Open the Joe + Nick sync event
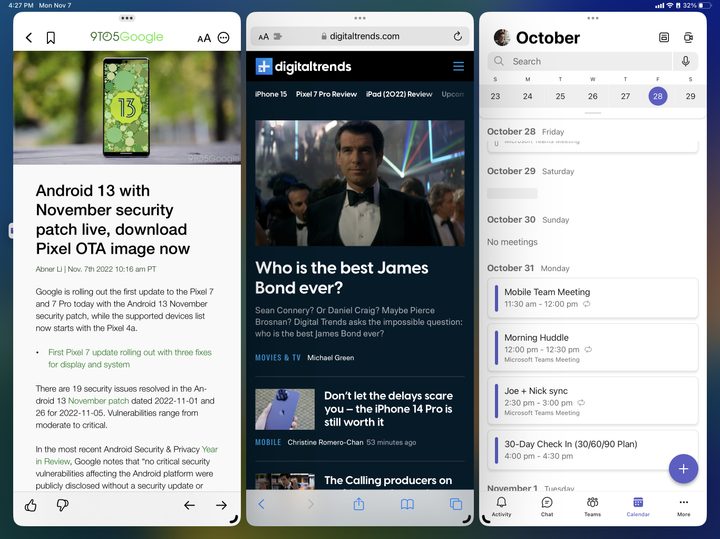 pos(593,401)
